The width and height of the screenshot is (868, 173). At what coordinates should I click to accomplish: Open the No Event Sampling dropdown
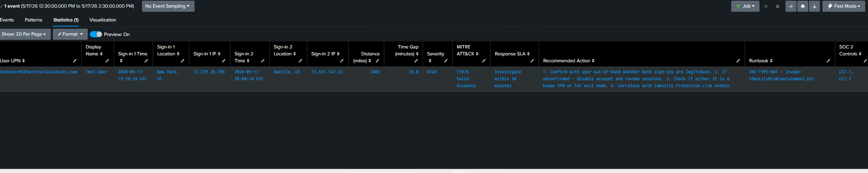click(x=168, y=6)
